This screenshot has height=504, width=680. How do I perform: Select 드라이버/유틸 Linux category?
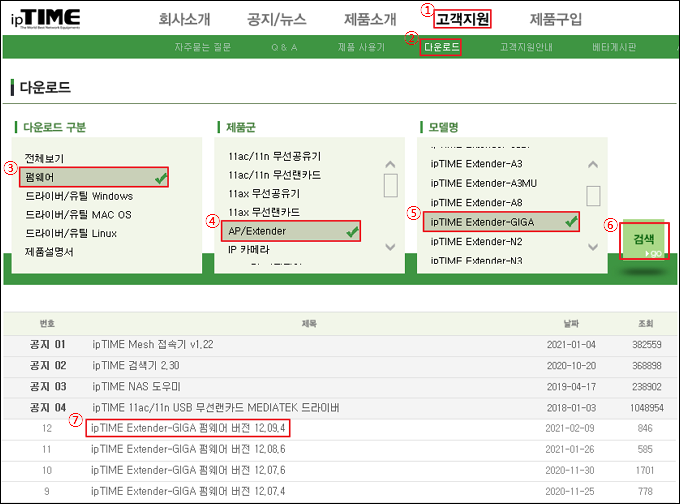coord(71,233)
